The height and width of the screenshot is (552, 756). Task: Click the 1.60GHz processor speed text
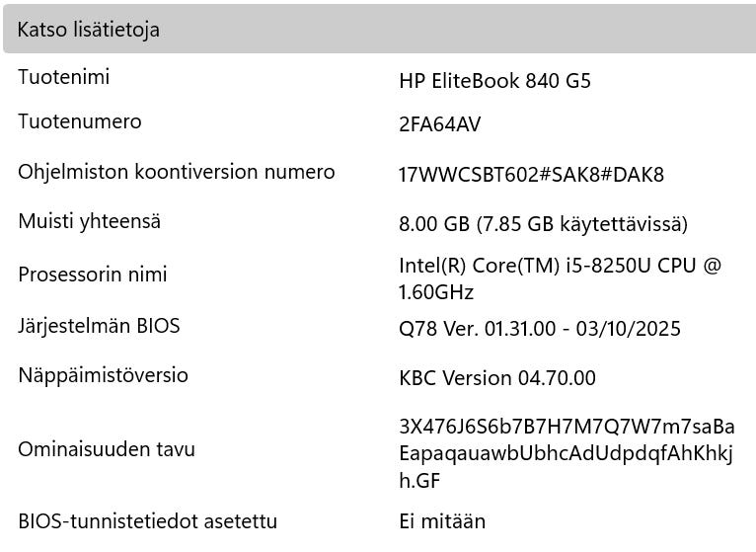pyautogui.click(x=436, y=292)
